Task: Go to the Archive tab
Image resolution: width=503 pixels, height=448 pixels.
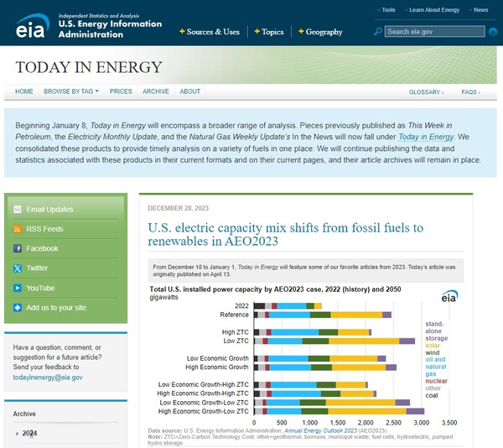Action: click(x=155, y=91)
